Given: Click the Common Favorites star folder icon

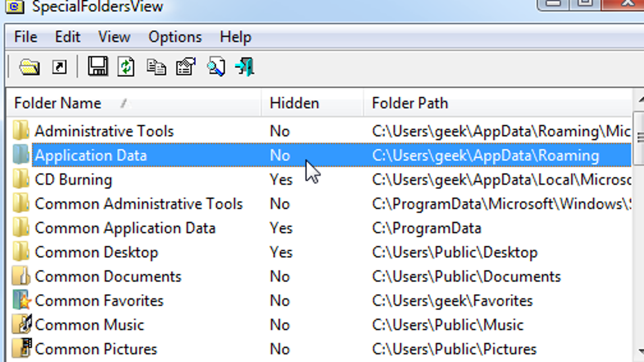Looking at the screenshot, I should point(21,300).
